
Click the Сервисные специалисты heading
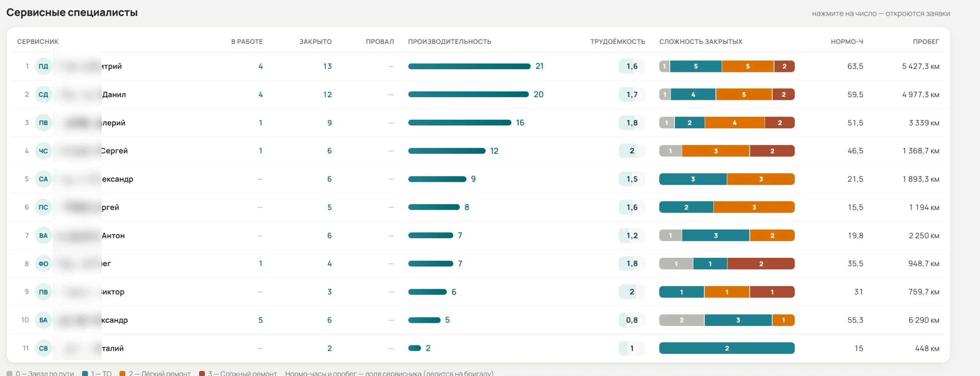[72, 13]
